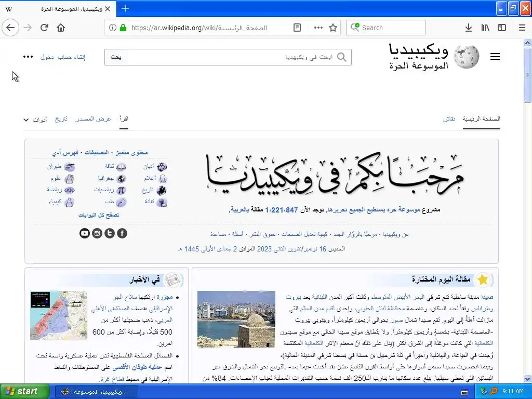Open the مجزرة news link
This screenshot has height=399, width=532.
point(165,297)
